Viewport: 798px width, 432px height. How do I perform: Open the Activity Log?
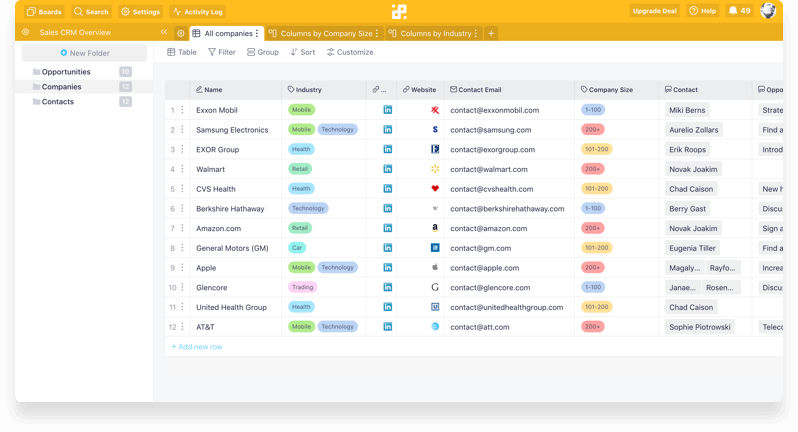click(x=197, y=12)
